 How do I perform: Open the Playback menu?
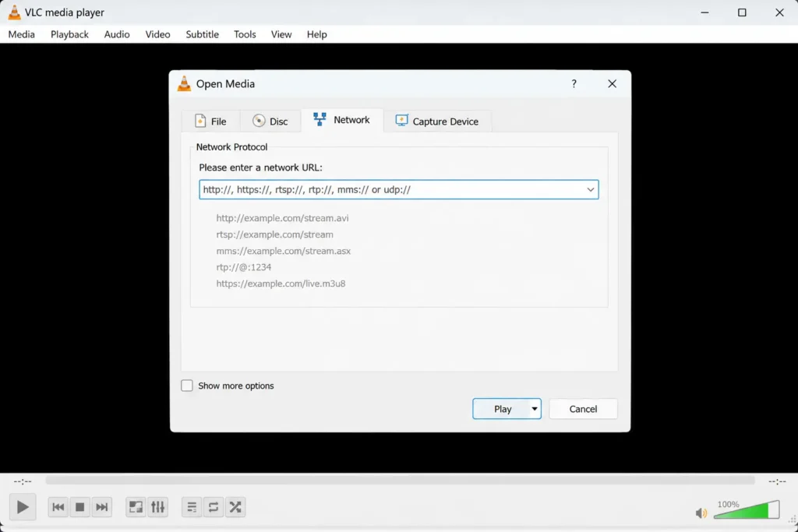69,34
